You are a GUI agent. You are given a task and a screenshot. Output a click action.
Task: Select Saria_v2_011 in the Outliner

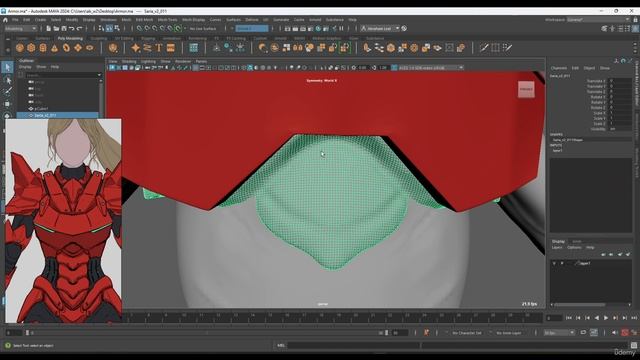(x=58, y=116)
